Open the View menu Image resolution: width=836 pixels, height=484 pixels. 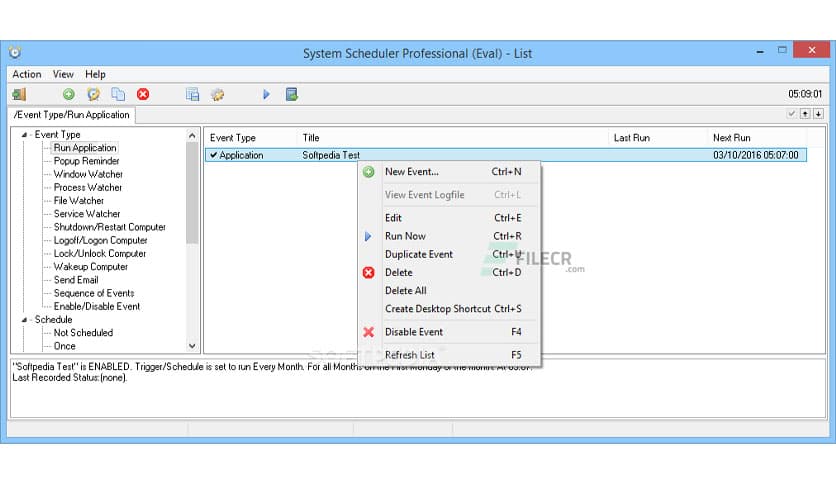tap(63, 74)
